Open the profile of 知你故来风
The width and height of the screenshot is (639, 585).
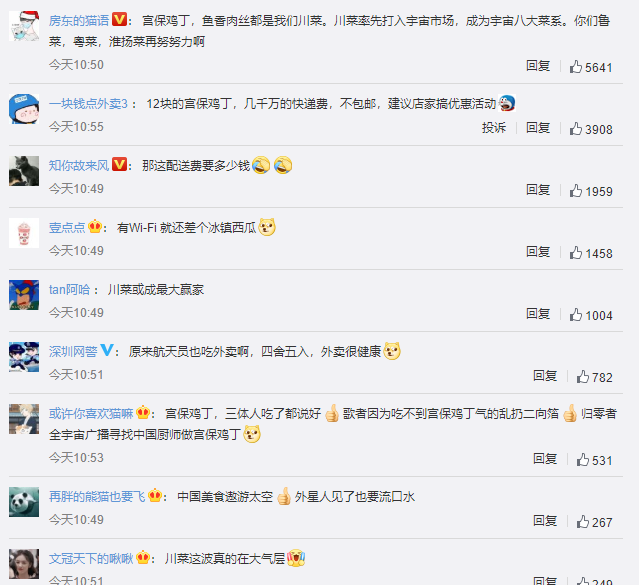click(x=79, y=166)
